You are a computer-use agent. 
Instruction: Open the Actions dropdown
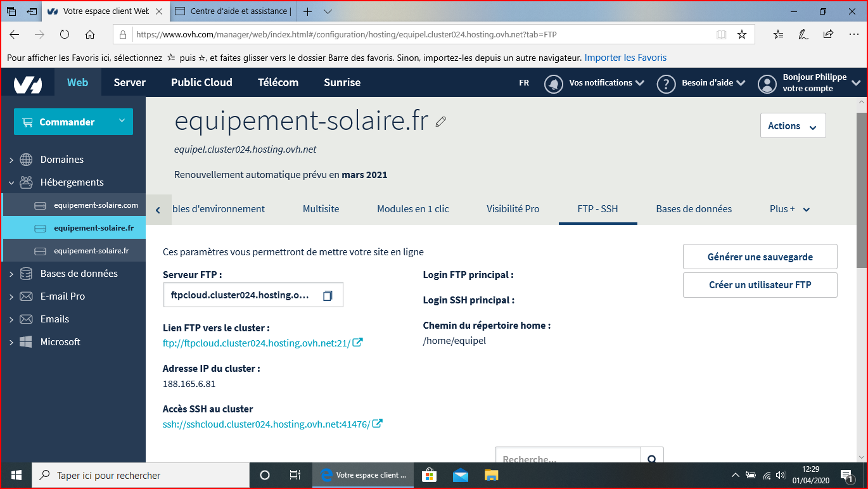coord(793,125)
